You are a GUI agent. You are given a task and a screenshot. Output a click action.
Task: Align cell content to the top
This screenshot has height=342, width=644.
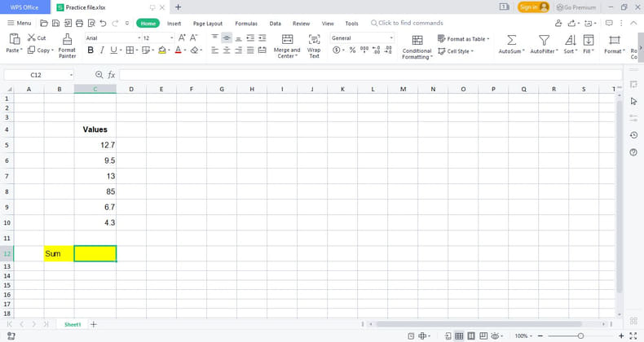[215, 37]
